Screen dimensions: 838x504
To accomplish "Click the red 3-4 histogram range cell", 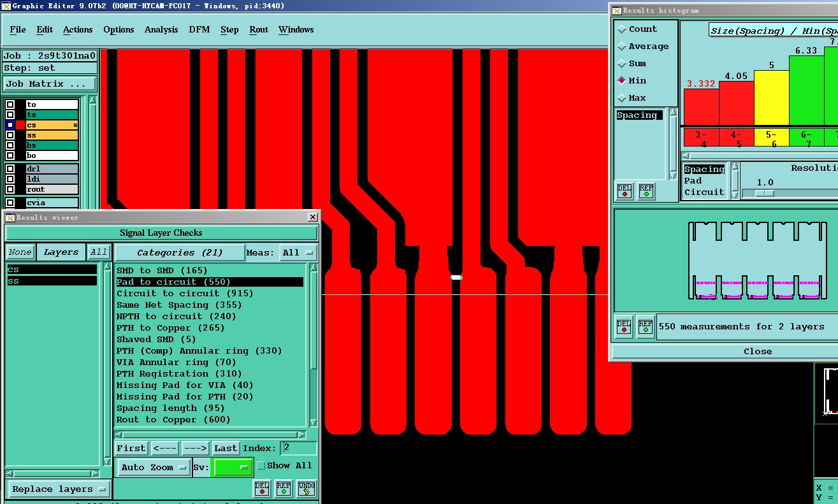I will (x=701, y=138).
